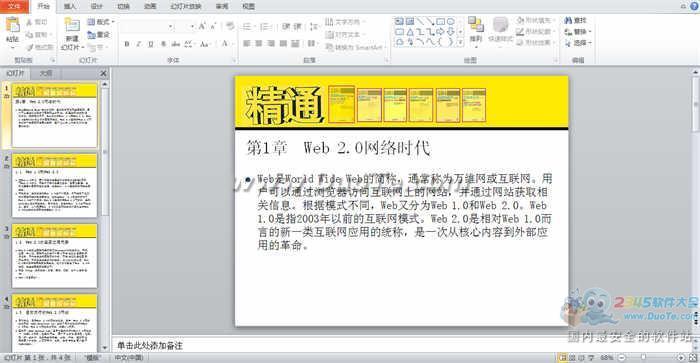Viewport: 700px width, 363px height.
Task: Toggle Strikethrough formatting
Action: 175,44
